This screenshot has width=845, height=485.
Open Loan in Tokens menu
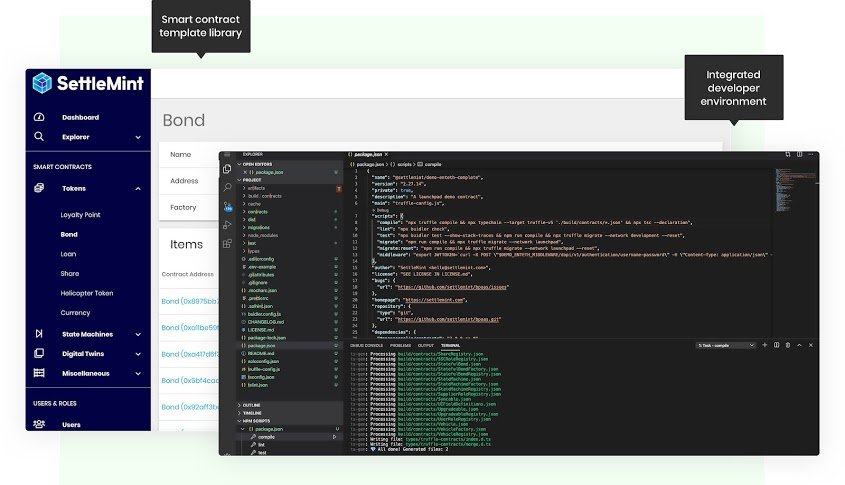68,254
